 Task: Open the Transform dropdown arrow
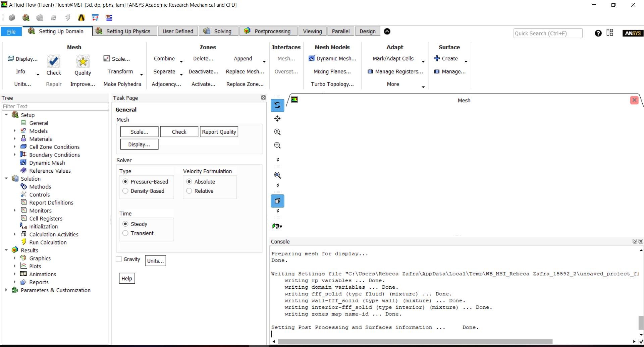pos(142,74)
